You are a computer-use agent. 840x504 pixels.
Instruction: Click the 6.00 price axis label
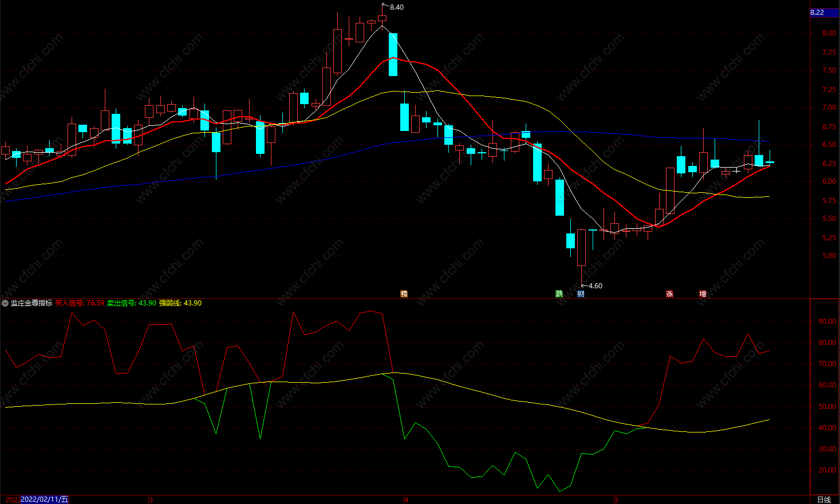pos(829,181)
